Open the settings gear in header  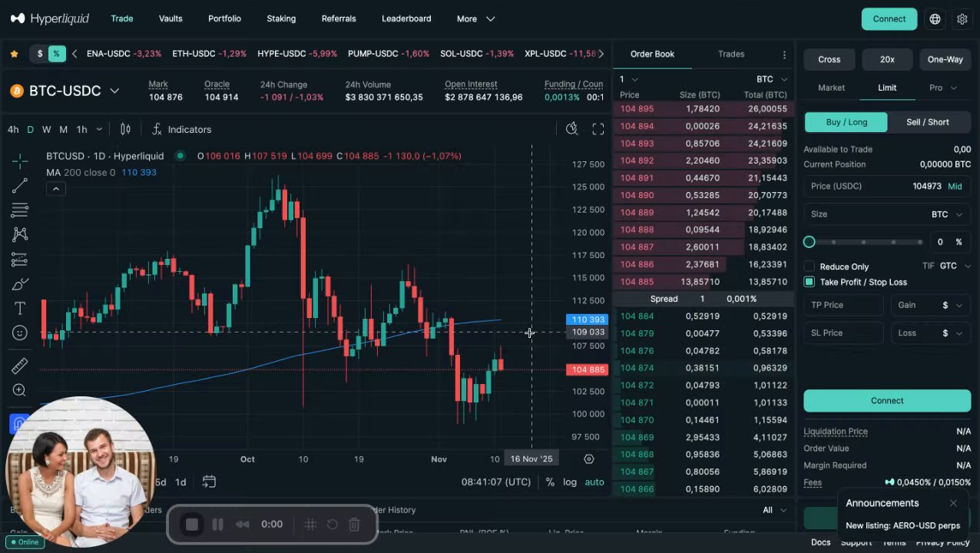[962, 19]
